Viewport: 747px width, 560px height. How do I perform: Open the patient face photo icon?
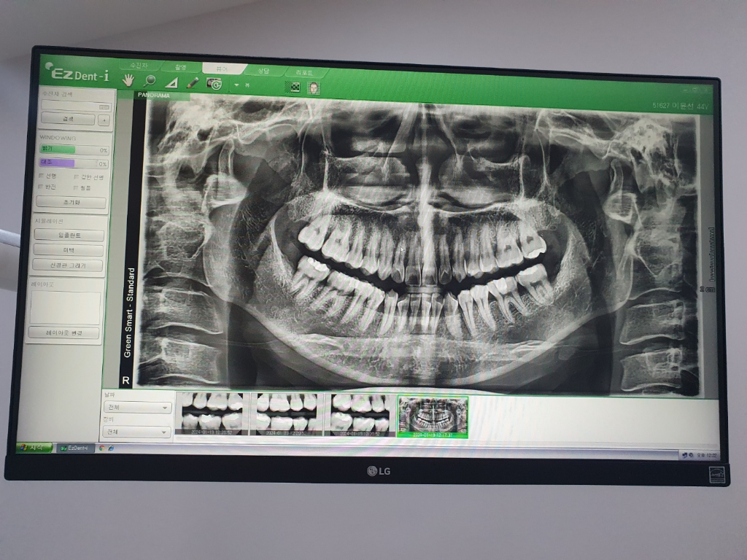coord(314,87)
